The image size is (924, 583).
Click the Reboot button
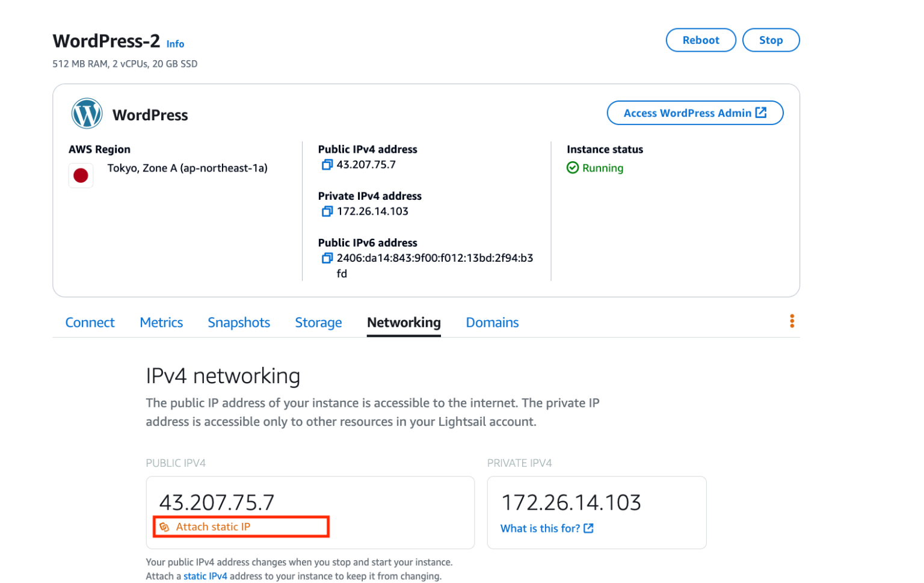point(700,40)
